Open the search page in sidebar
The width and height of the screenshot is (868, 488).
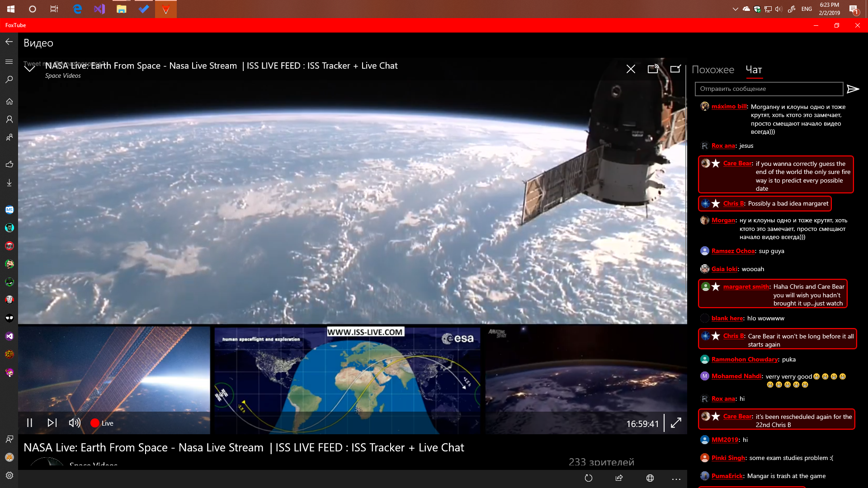coord(9,80)
